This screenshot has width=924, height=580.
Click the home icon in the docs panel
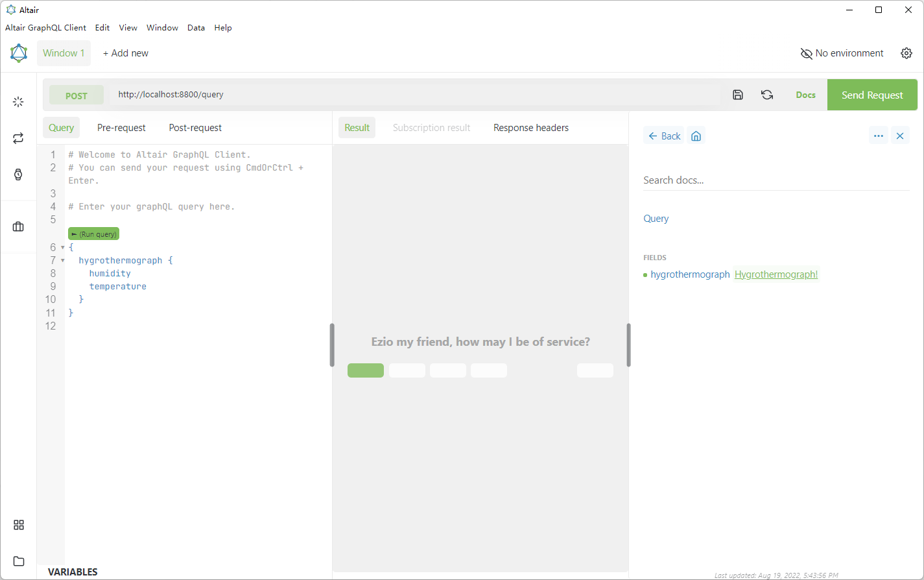tap(696, 136)
